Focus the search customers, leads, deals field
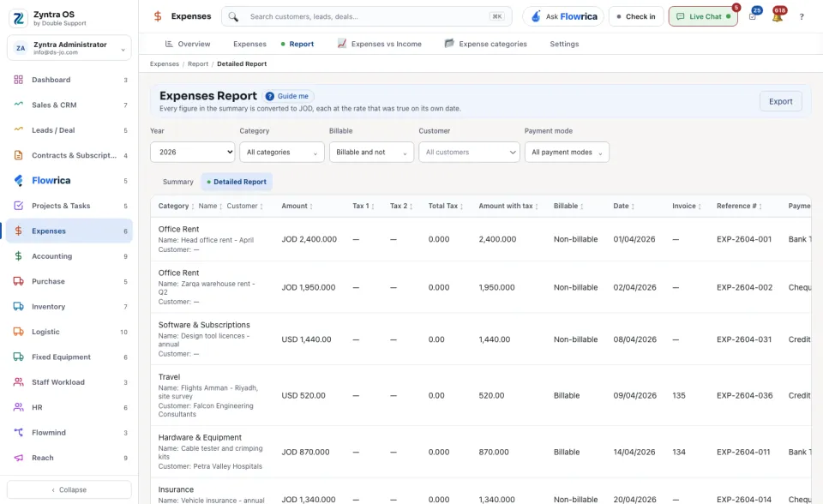 click(x=366, y=17)
